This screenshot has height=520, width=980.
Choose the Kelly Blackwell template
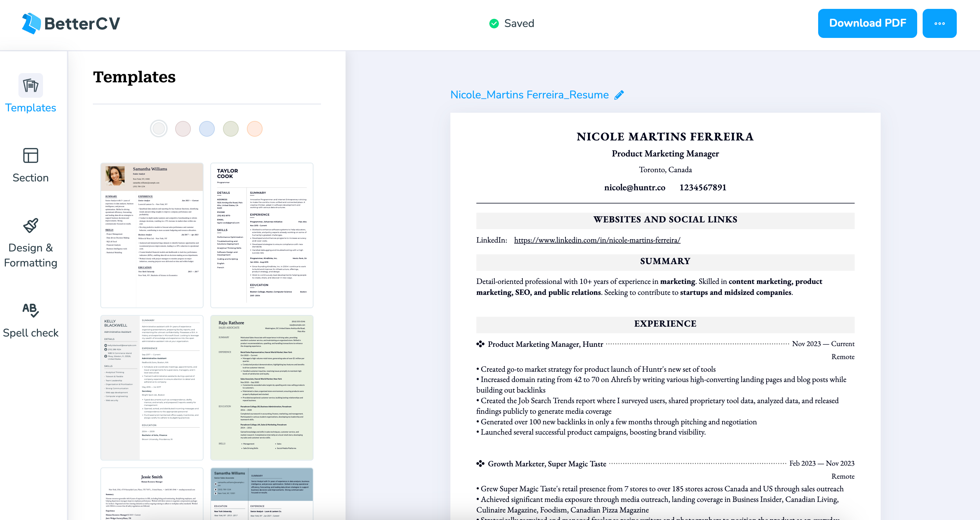point(152,387)
